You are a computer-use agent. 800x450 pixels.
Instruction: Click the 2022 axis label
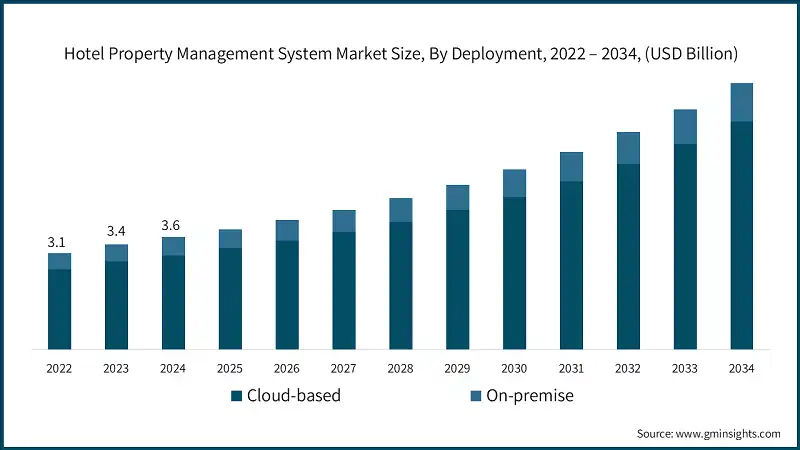click(x=59, y=368)
